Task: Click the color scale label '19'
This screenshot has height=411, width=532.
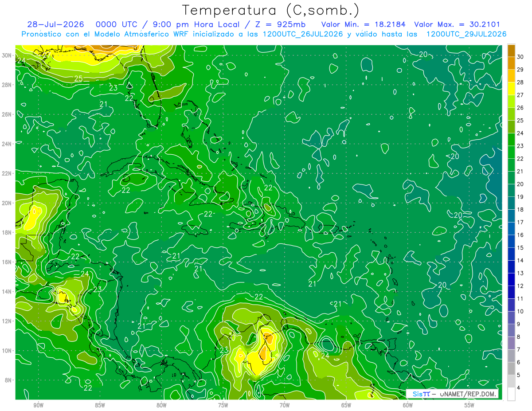Action: coord(520,197)
